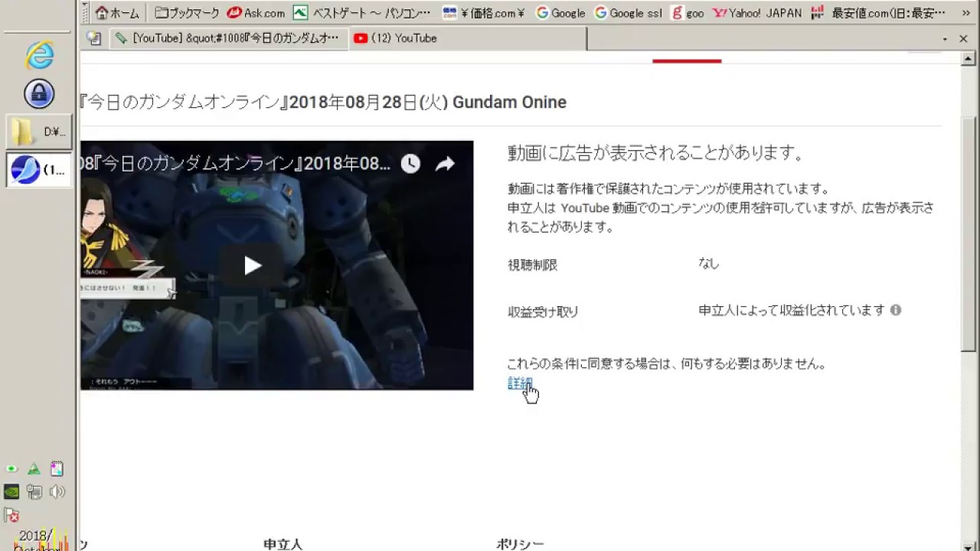
Task: Click the page scrollbar up arrow
Action: coord(969,60)
